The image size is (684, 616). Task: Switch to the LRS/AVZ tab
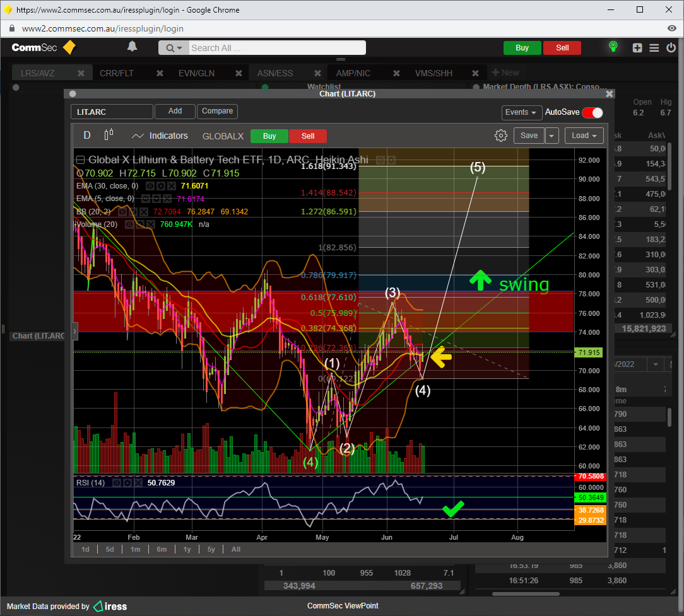coord(37,73)
